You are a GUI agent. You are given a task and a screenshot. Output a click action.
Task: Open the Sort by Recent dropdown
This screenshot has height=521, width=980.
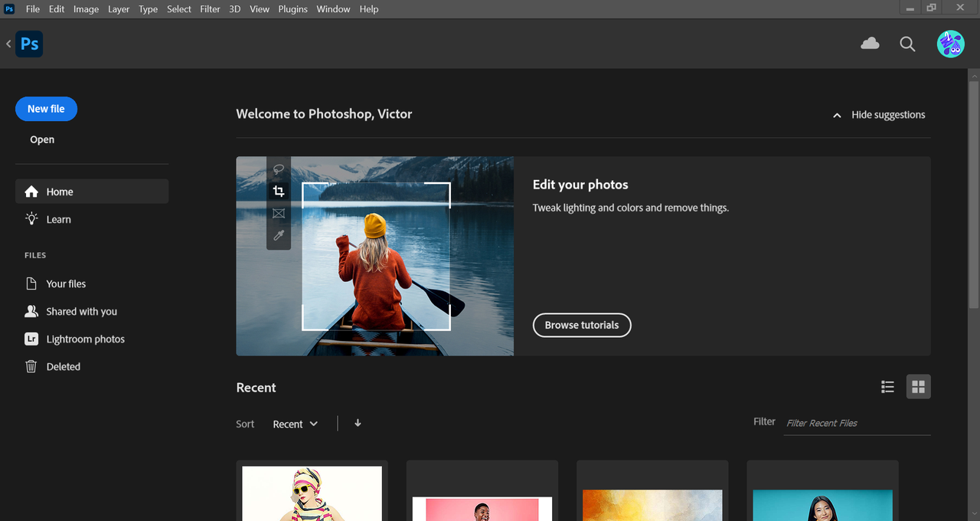tap(296, 424)
